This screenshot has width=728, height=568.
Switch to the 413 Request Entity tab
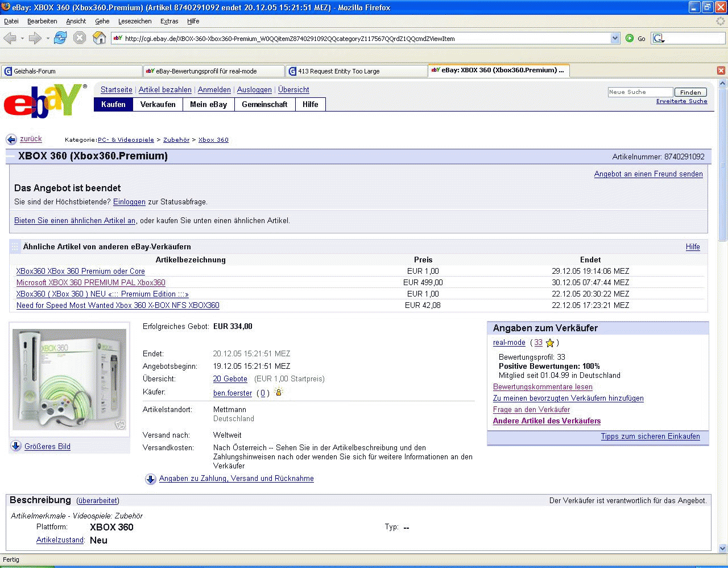click(357, 71)
